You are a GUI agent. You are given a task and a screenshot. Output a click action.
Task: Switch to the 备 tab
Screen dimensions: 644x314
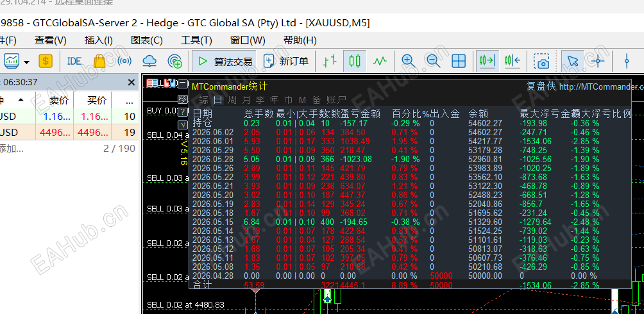316,100
